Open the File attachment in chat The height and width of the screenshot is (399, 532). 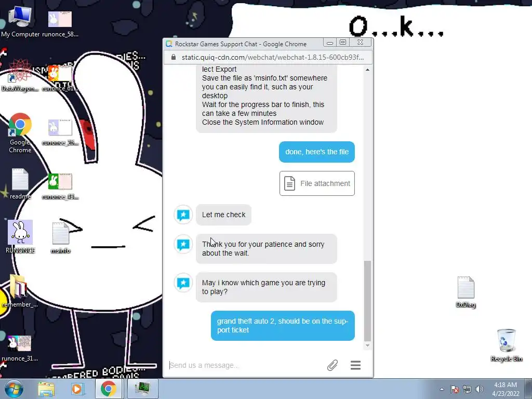pyautogui.click(x=317, y=183)
